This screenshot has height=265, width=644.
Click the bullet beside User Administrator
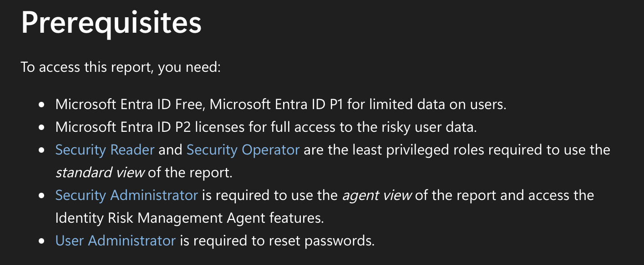tap(42, 241)
